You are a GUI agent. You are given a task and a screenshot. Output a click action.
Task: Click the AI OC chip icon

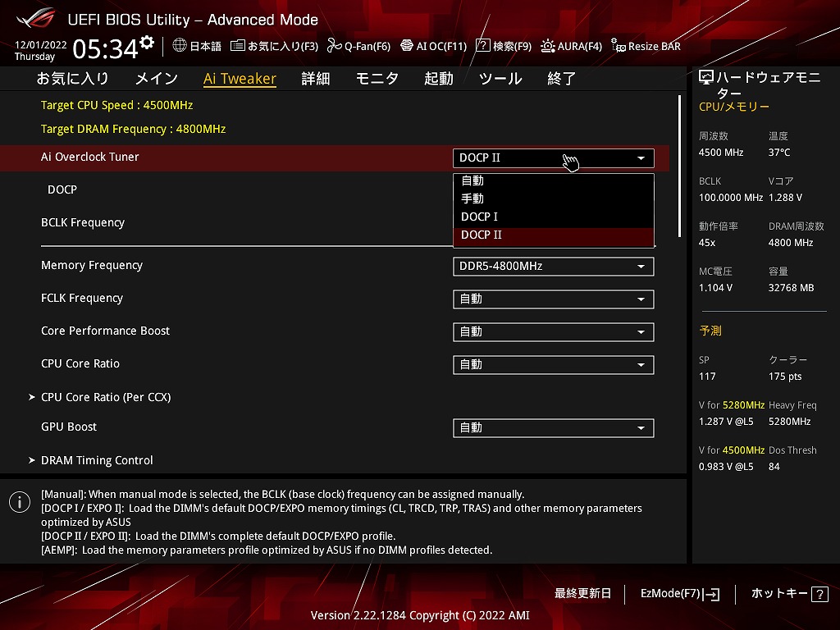(x=407, y=46)
